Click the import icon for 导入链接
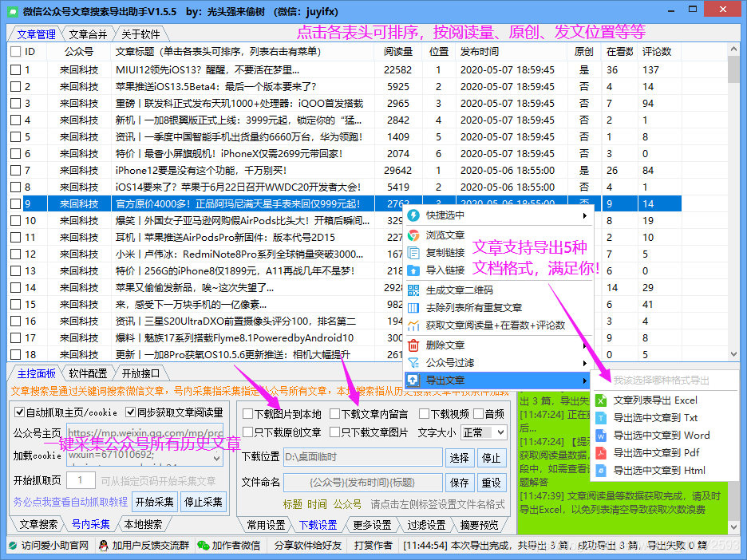 coord(413,270)
